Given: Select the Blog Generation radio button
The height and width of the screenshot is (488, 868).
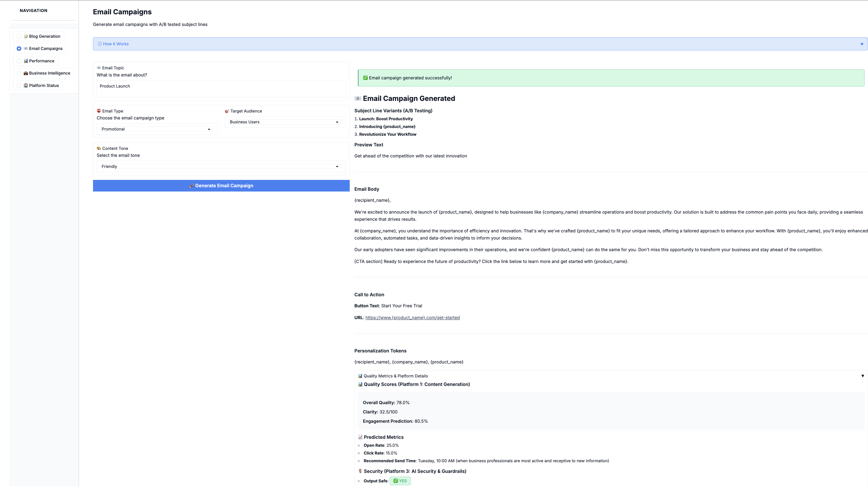Looking at the screenshot, I should click(x=19, y=36).
